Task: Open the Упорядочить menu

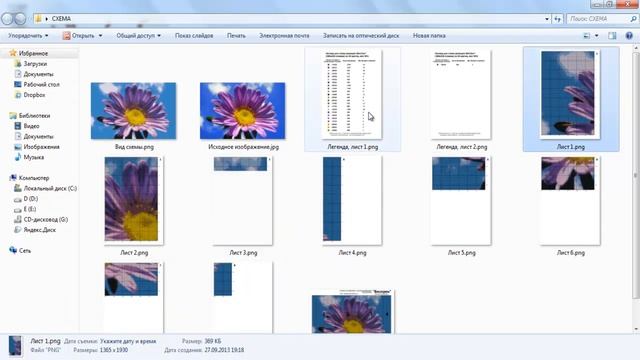Action: [28, 36]
